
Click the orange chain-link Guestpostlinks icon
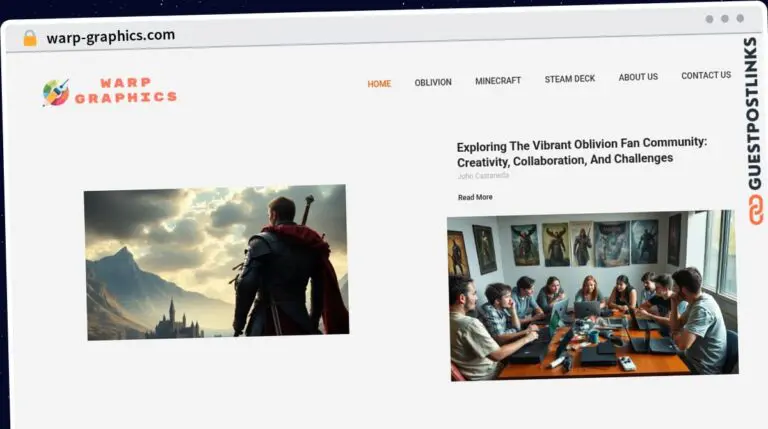pos(755,210)
